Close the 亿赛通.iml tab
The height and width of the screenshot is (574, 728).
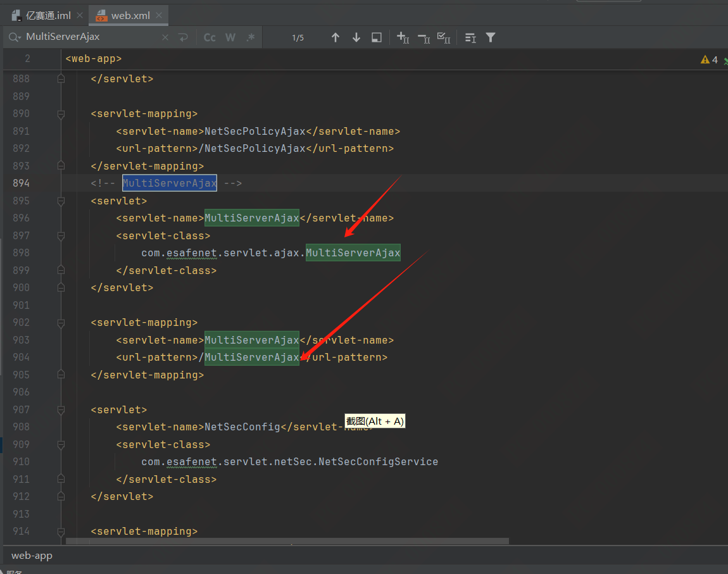[x=80, y=15]
